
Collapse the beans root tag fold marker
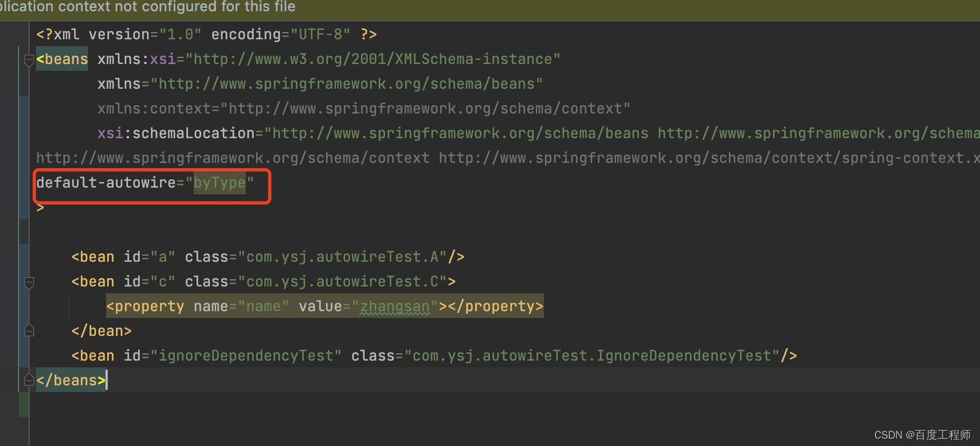(x=29, y=60)
